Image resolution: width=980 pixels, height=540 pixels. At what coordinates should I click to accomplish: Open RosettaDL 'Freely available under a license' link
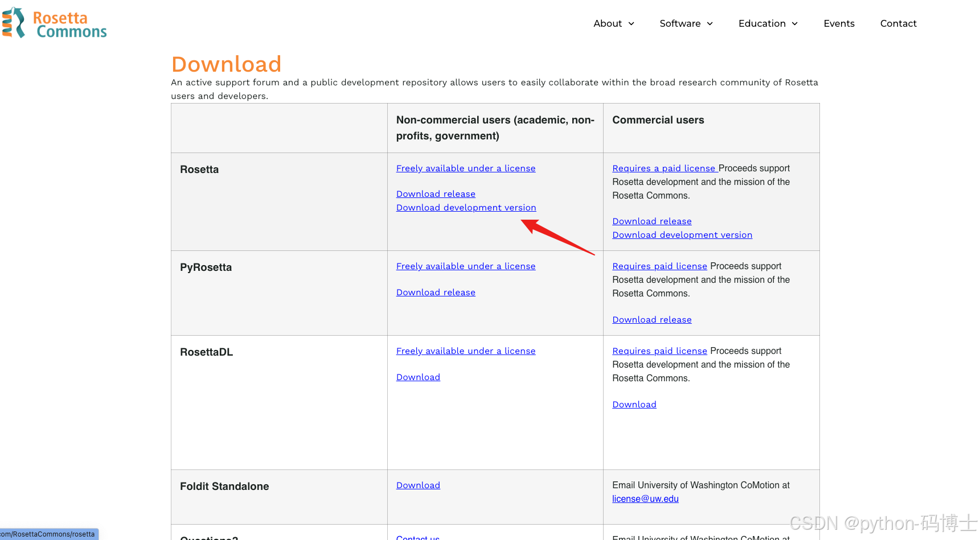pyautogui.click(x=466, y=351)
